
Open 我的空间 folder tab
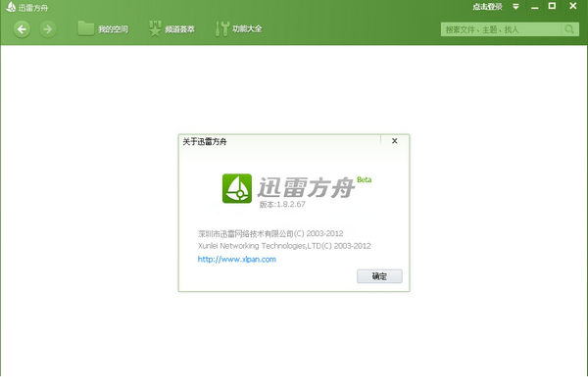[x=103, y=28]
